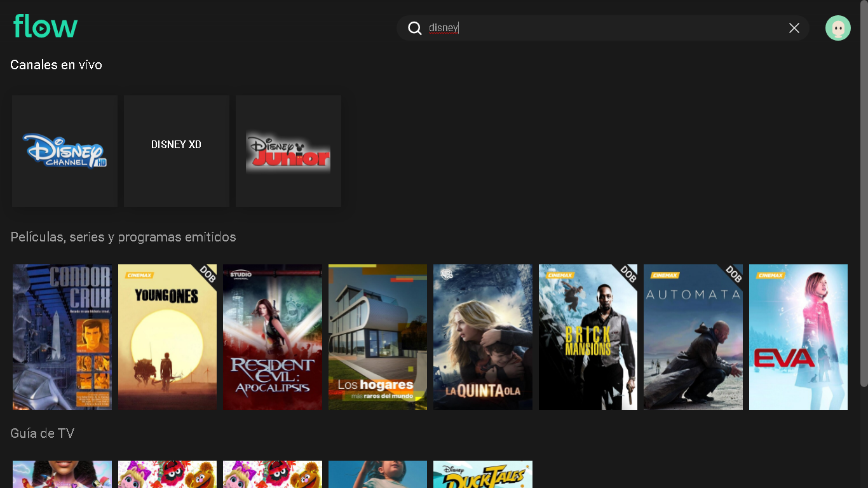Click the Flow logo

click(x=45, y=27)
